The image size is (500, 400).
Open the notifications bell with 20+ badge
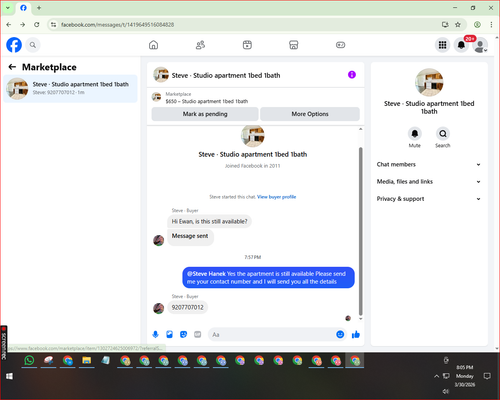462,45
